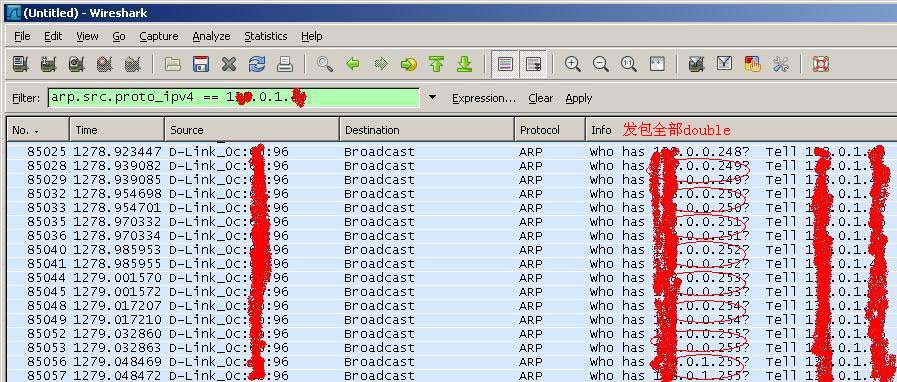Open the capture interfaces list icon
Viewport: 897px width, 382px height.
coord(21,64)
